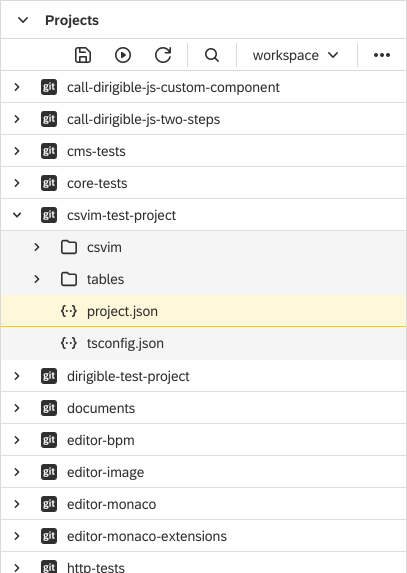This screenshot has height=573, width=407.
Task: Click the Publish all play icon
Action: (123, 55)
